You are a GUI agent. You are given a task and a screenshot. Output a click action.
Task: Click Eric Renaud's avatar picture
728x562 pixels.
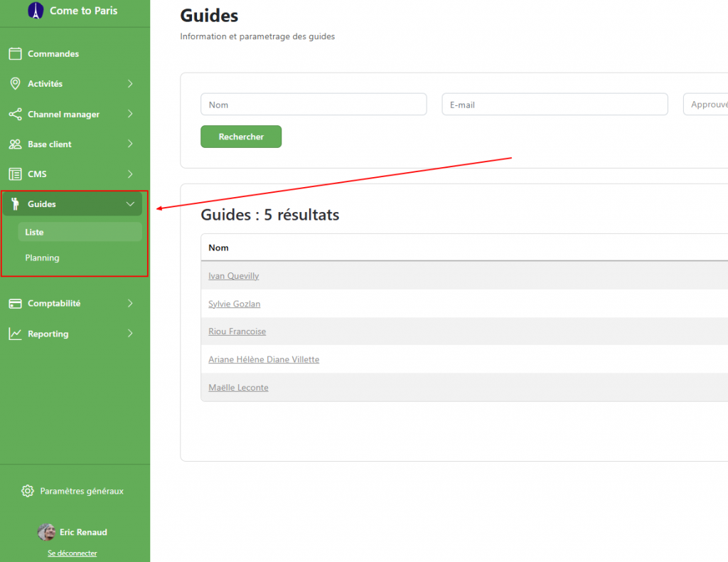pyautogui.click(x=46, y=532)
